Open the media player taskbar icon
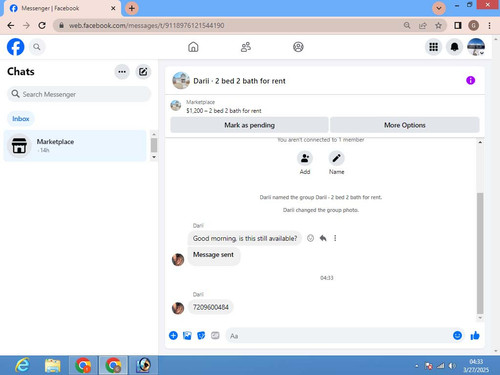Screen dimensions: 500x375 [144, 365]
